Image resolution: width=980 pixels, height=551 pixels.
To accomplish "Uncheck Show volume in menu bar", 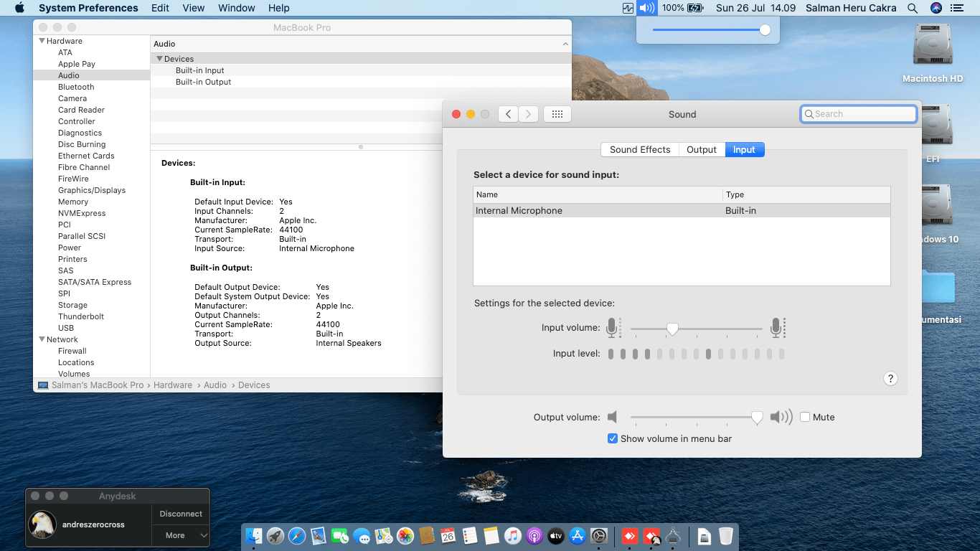I will pyautogui.click(x=613, y=438).
